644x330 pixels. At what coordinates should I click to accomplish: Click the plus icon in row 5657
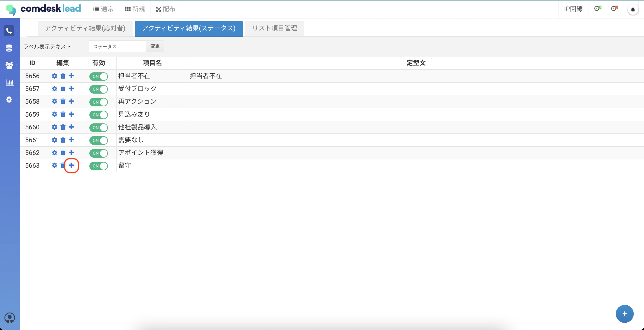[71, 88]
